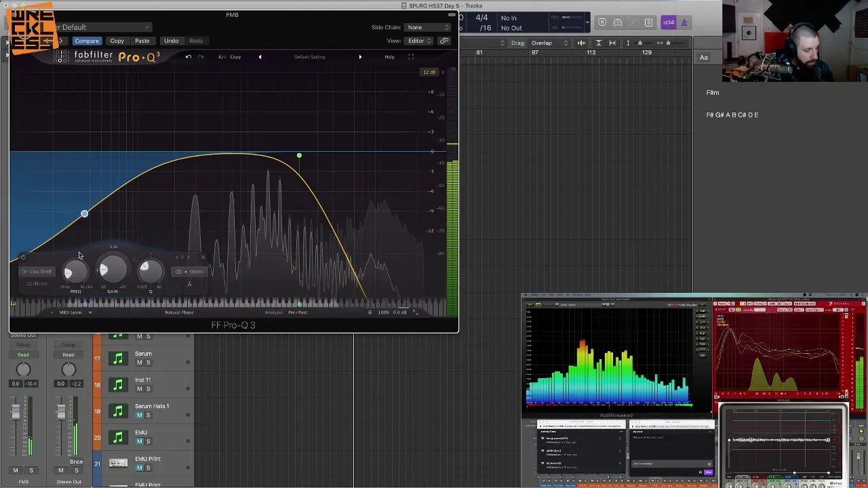Mute the Stereo Out channel strip

point(61,470)
